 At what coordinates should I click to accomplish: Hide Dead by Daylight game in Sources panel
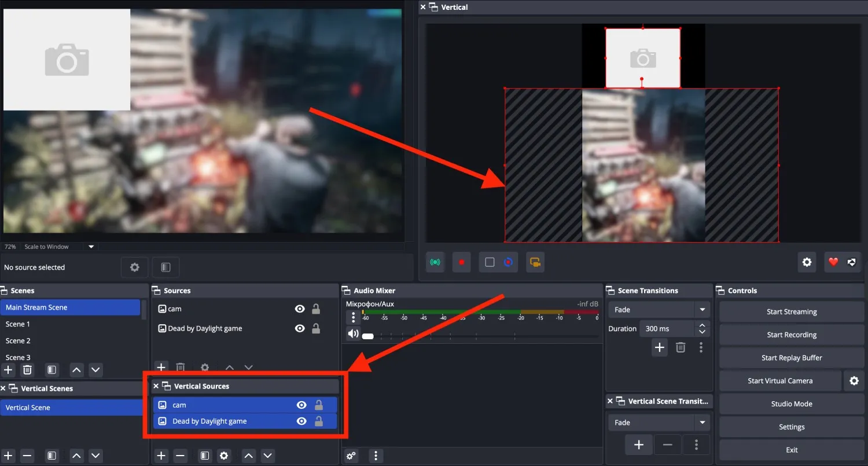coord(300,328)
